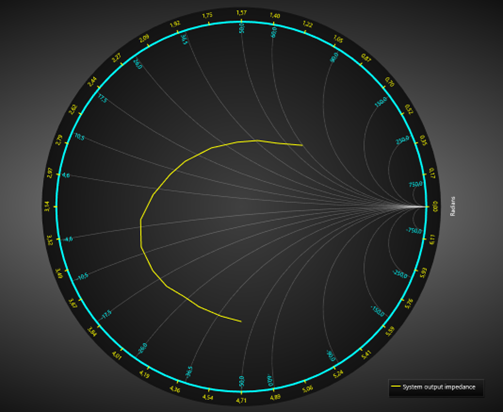Click the cyan 250.0 reactance label
Viewport: 503px width, 412px height.
coord(402,140)
